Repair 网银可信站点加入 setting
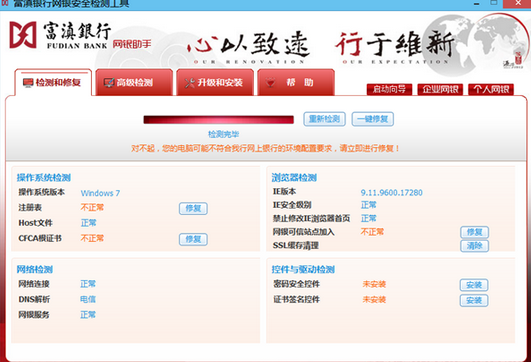 (474, 232)
